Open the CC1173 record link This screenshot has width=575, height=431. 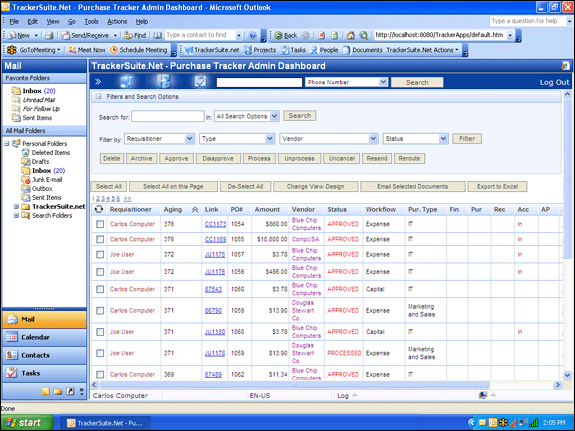click(215, 224)
